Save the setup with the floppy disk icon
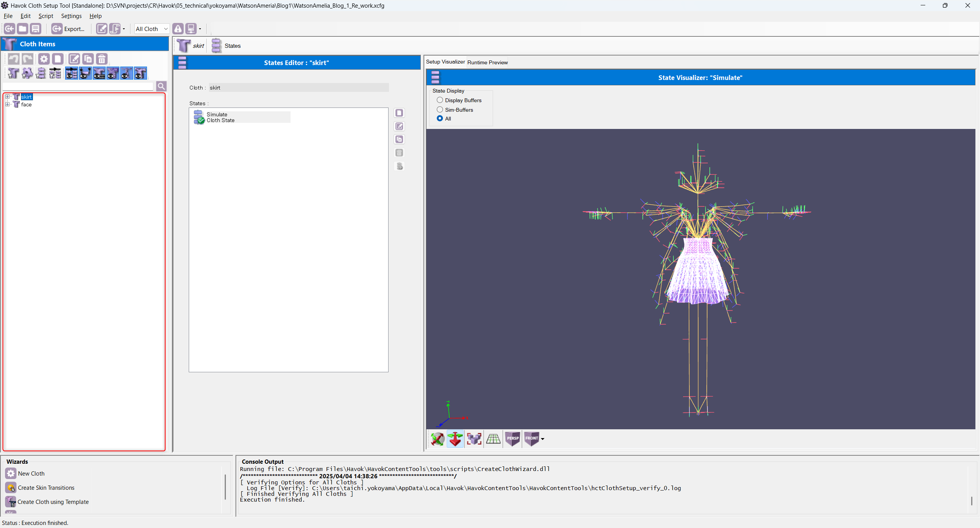Viewport: 980px width, 528px height. click(x=36, y=29)
